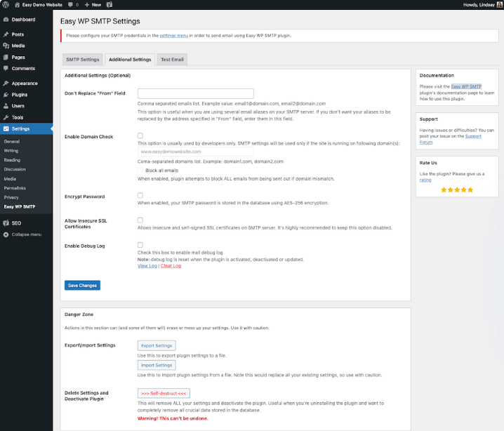Viewport: 504px width, 431px height.
Task: Enable the Domain Check checkbox
Action: pos(140,135)
